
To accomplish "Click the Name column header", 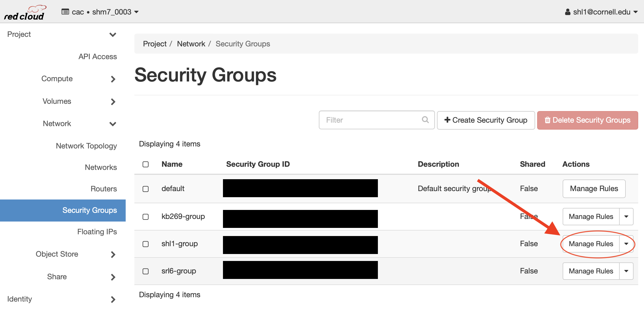I will 172,164.
